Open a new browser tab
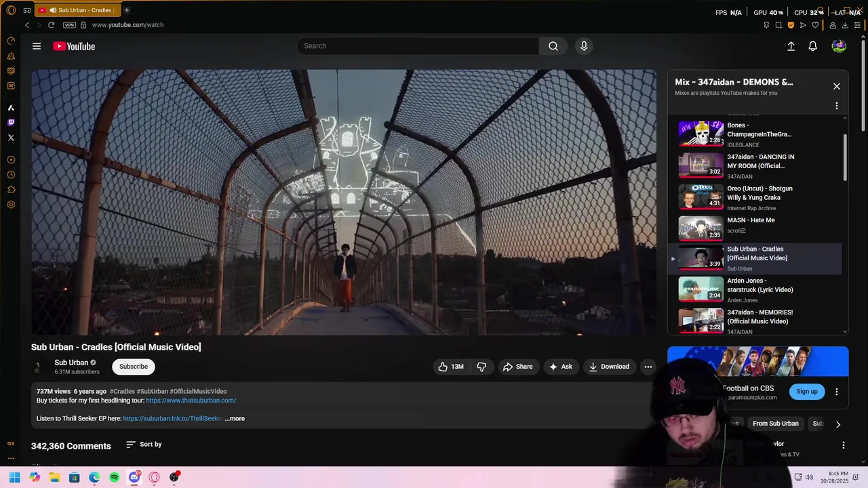868x488 pixels. pos(126,10)
